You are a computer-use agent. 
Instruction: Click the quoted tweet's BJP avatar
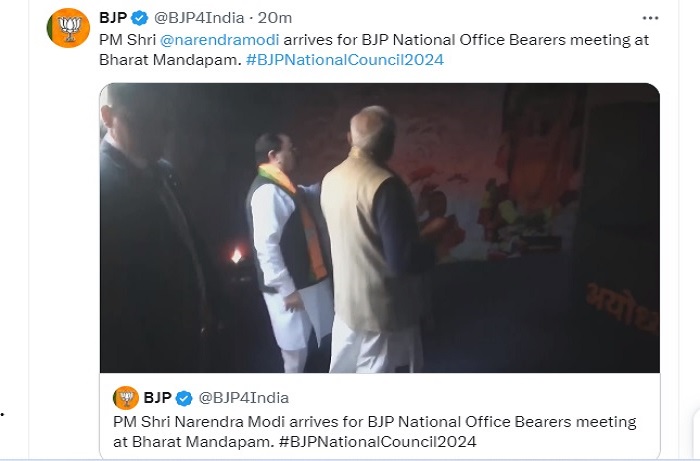coord(125,398)
